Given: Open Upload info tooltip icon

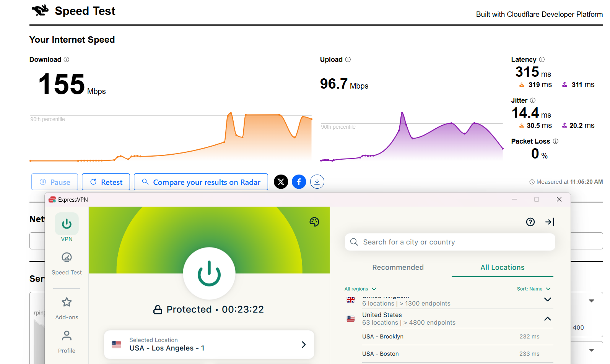Looking at the screenshot, I should click(348, 60).
